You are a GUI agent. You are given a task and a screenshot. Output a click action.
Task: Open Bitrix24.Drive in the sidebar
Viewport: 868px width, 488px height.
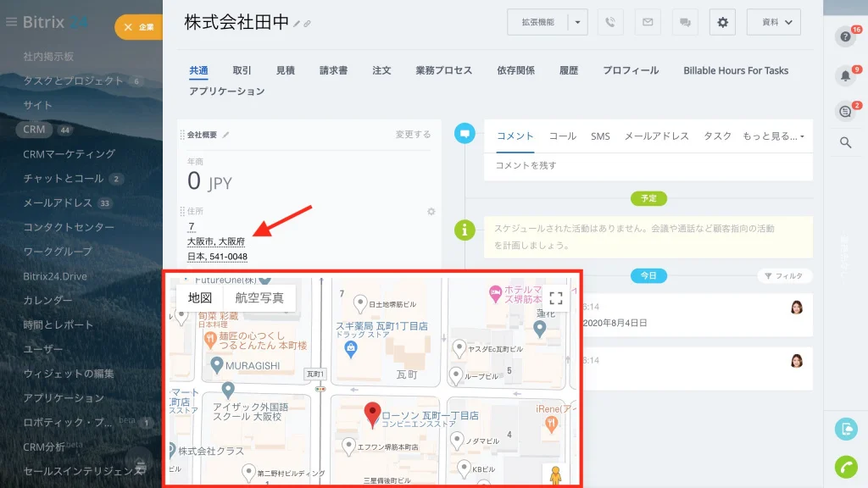tap(55, 276)
